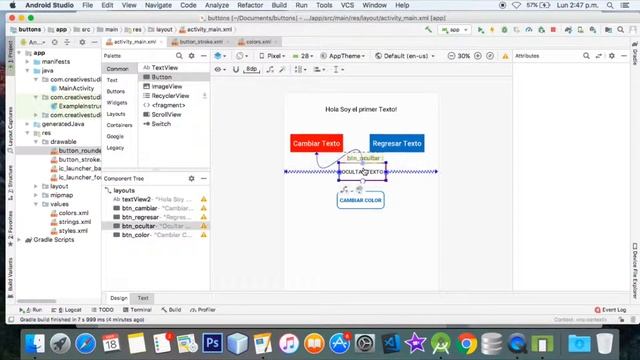Open the VCS menu
This screenshot has width=640, height=360.
pos(347,5)
